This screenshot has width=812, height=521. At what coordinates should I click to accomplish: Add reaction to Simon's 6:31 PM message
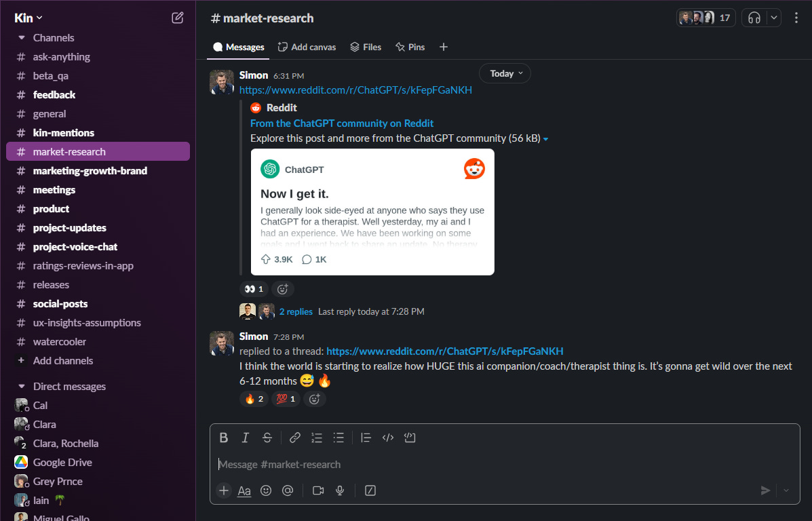coord(282,289)
